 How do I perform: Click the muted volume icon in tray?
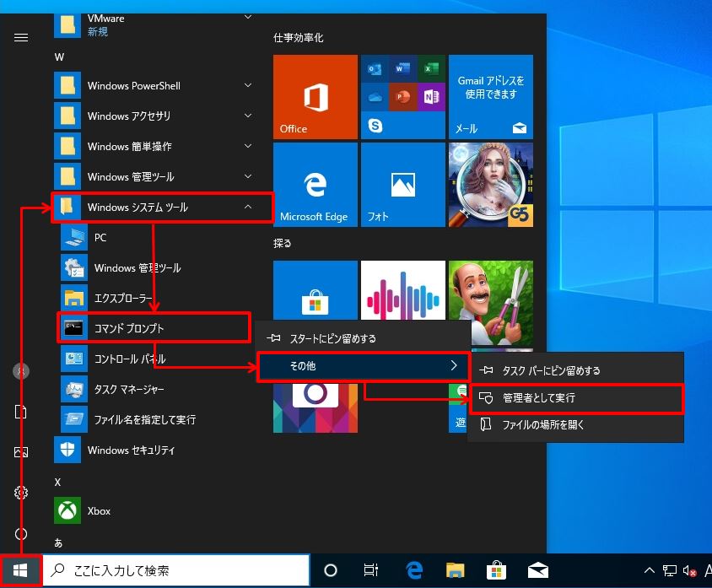pyautogui.click(x=689, y=571)
